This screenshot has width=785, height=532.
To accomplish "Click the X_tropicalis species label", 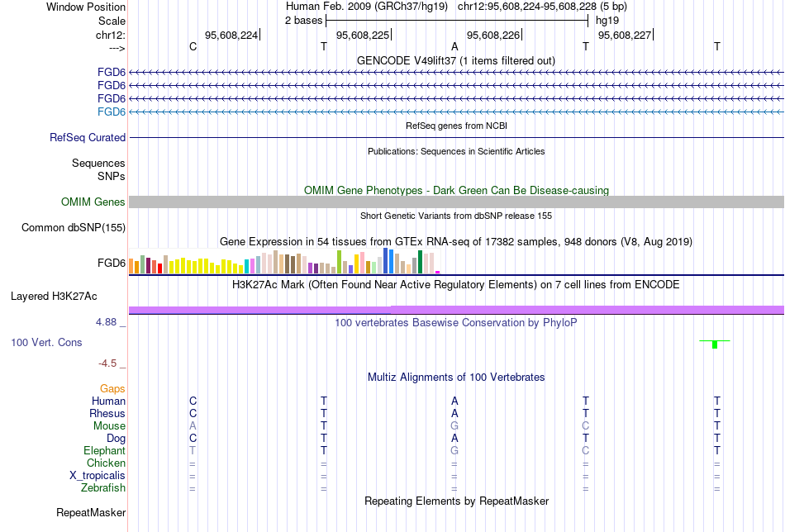I will (x=98, y=476).
